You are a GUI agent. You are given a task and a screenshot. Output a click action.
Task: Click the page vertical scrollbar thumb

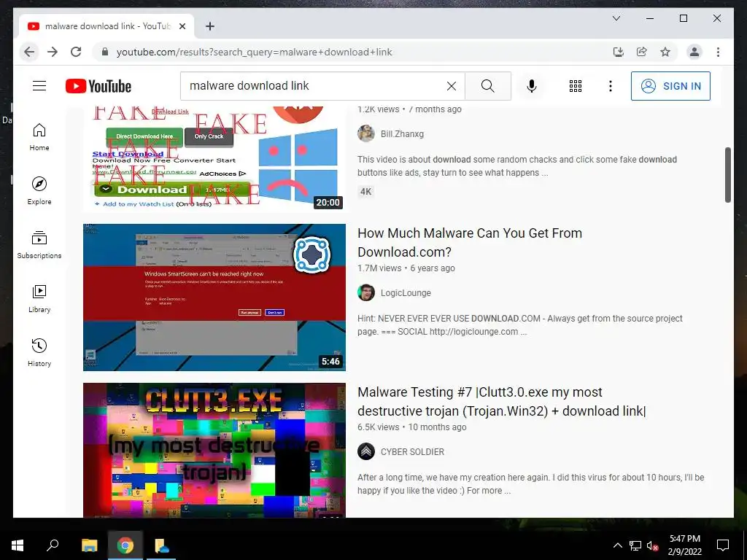(727, 175)
